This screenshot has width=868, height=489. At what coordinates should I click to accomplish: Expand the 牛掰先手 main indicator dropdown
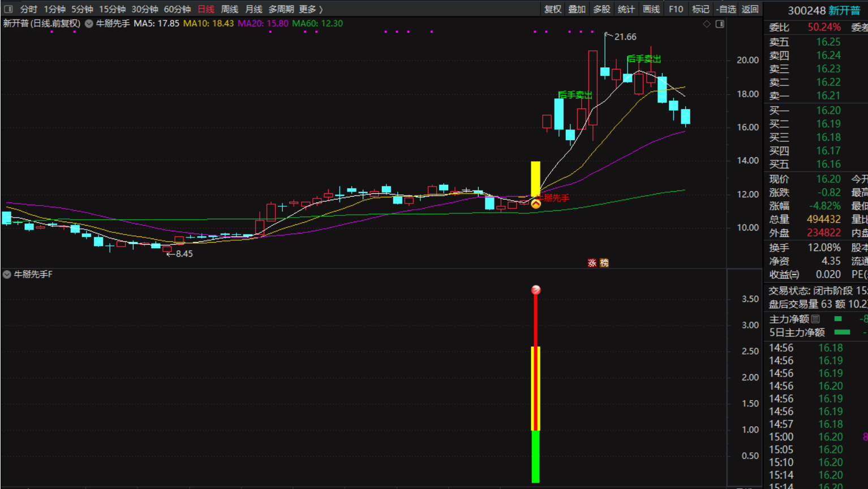pyautogui.click(x=89, y=24)
